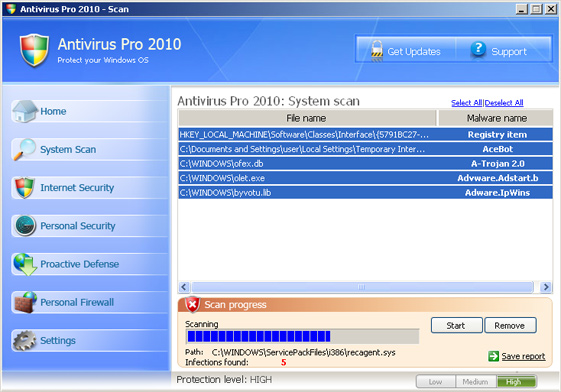Open Personal Firewall brick wall icon
The height and width of the screenshot is (392, 561).
click(x=25, y=303)
